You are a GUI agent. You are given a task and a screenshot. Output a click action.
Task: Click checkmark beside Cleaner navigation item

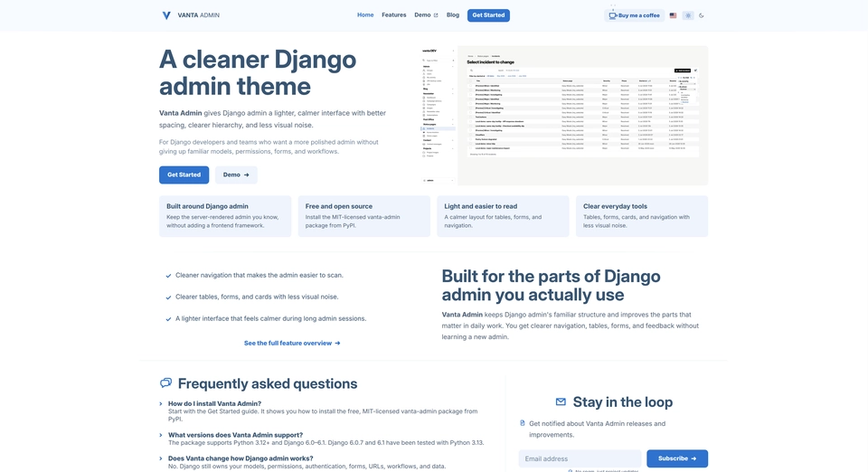click(x=168, y=276)
